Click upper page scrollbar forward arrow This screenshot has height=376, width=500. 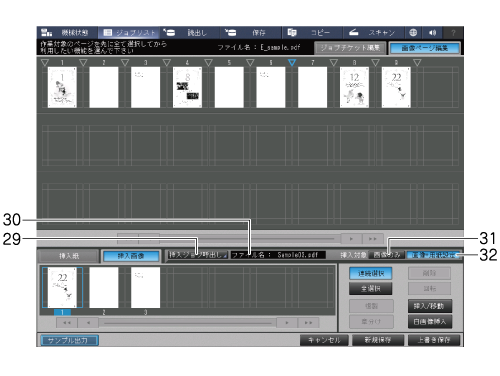351,239
